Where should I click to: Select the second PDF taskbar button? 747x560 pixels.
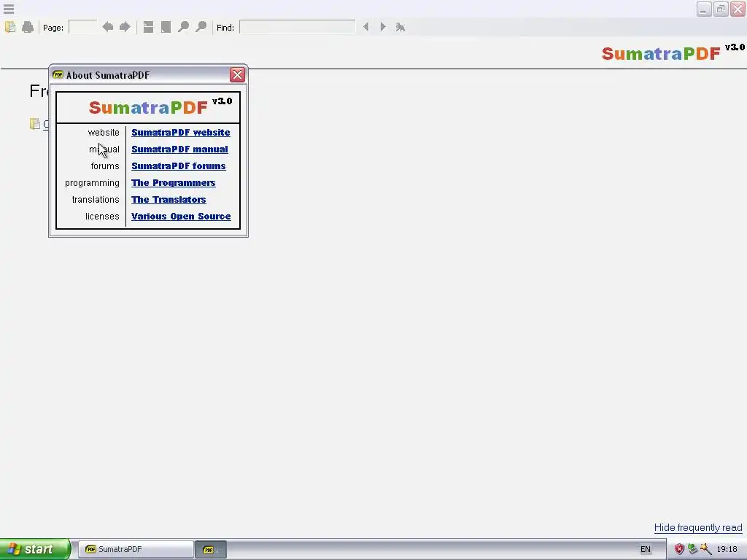211,549
